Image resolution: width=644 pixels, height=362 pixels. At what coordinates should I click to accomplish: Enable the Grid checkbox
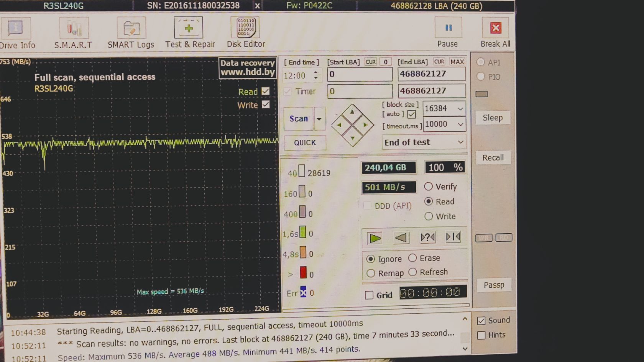(369, 295)
